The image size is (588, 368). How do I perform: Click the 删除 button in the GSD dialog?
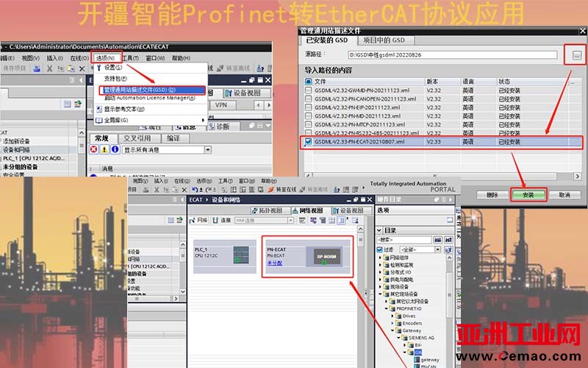coord(492,195)
